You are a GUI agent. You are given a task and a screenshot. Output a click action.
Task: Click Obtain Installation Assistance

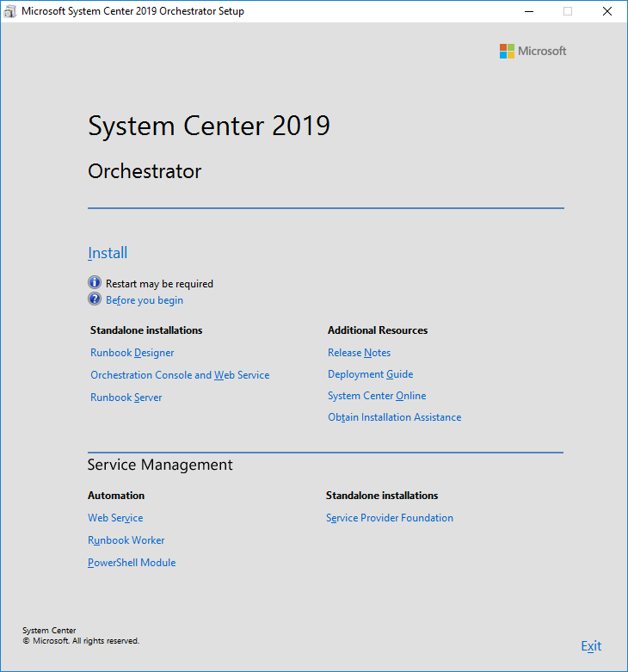(395, 417)
